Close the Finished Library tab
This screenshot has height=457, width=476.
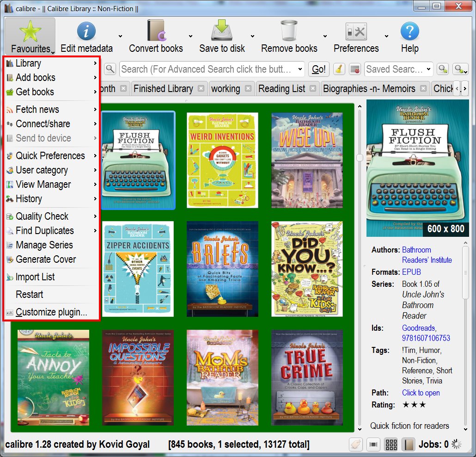pyautogui.click(x=201, y=88)
